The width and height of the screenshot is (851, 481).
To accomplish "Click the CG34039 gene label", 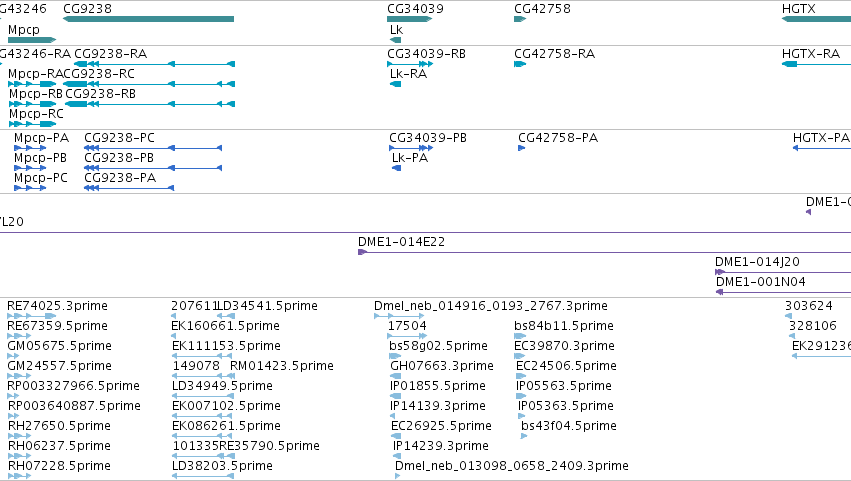I will (x=415, y=9).
